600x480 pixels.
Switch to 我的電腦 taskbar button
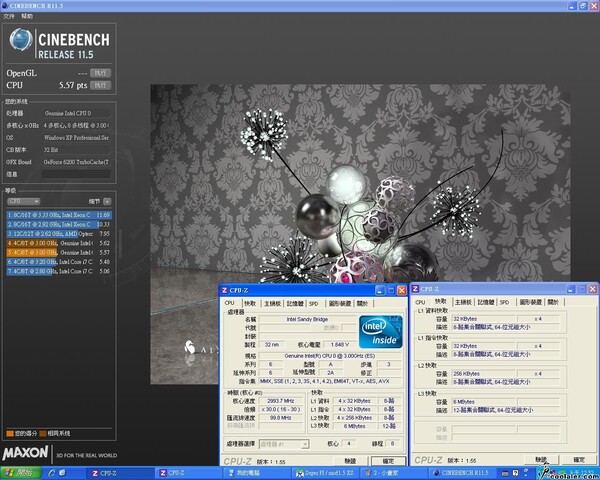tap(256, 473)
